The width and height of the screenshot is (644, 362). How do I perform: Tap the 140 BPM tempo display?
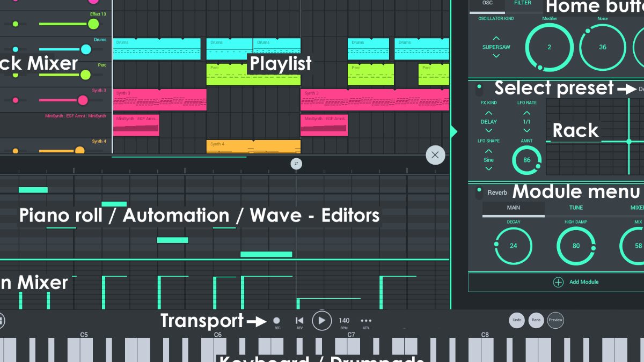click(344, 321)
